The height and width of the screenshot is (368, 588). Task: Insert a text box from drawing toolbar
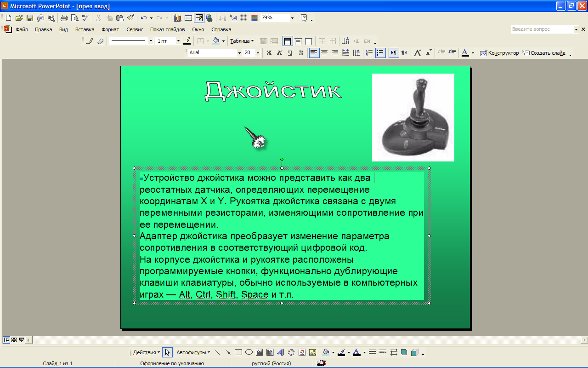tap(259, 352)
